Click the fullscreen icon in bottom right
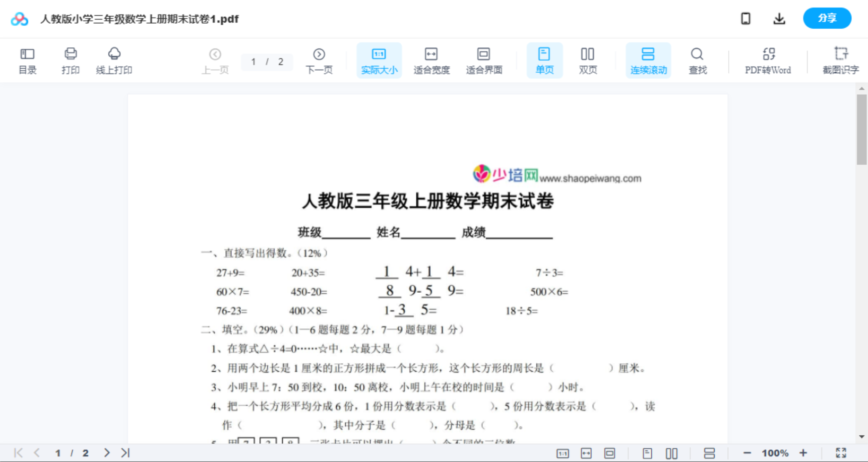868x462 pixels. pyautogui.click(x=841, y=452)
